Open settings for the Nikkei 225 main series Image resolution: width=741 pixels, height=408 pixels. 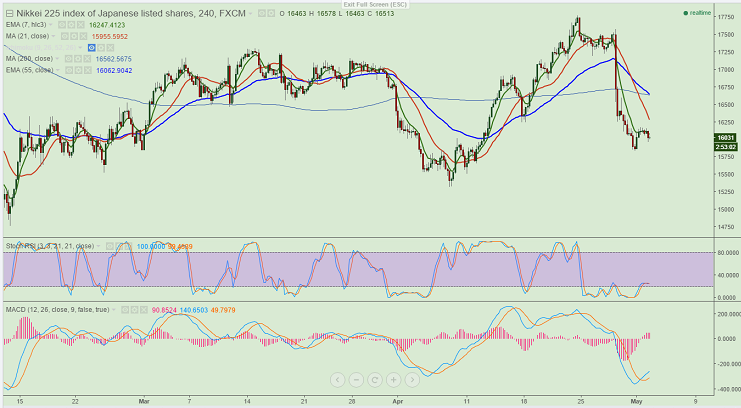[271, 14]
